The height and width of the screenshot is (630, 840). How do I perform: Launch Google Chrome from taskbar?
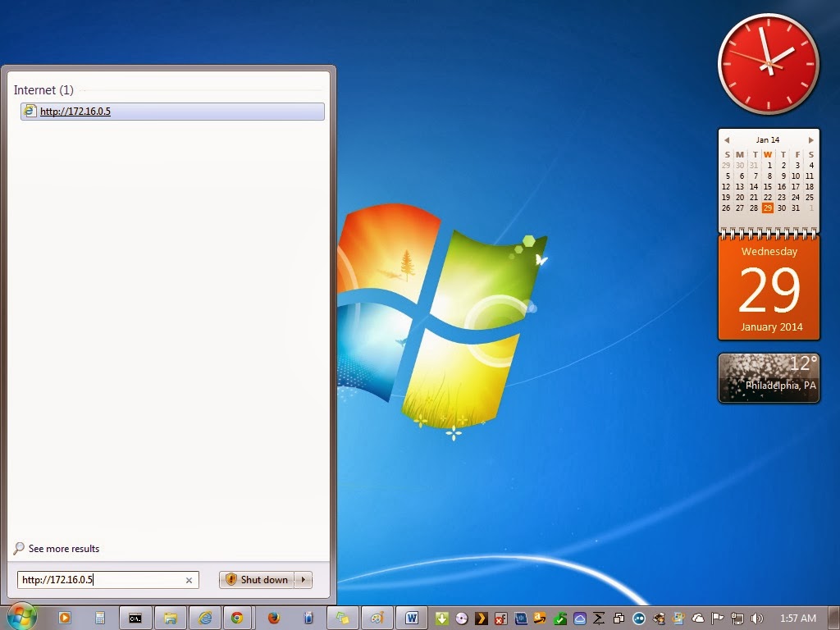237,619
